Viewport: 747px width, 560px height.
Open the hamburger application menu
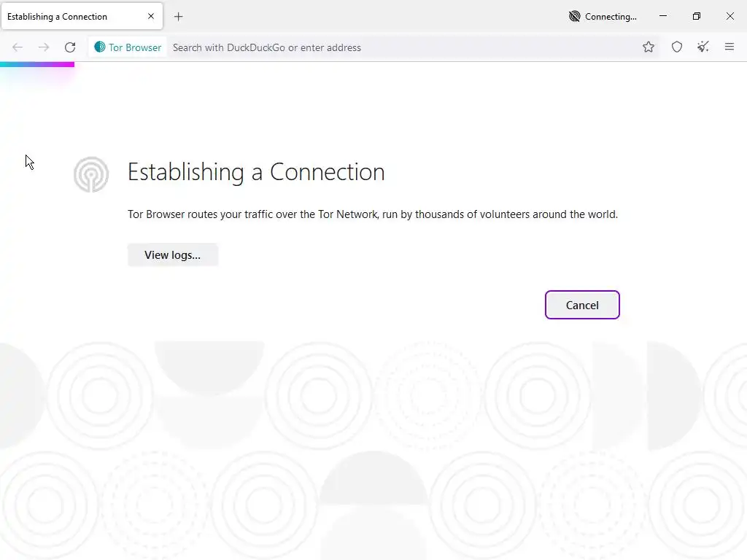point(729,47)
